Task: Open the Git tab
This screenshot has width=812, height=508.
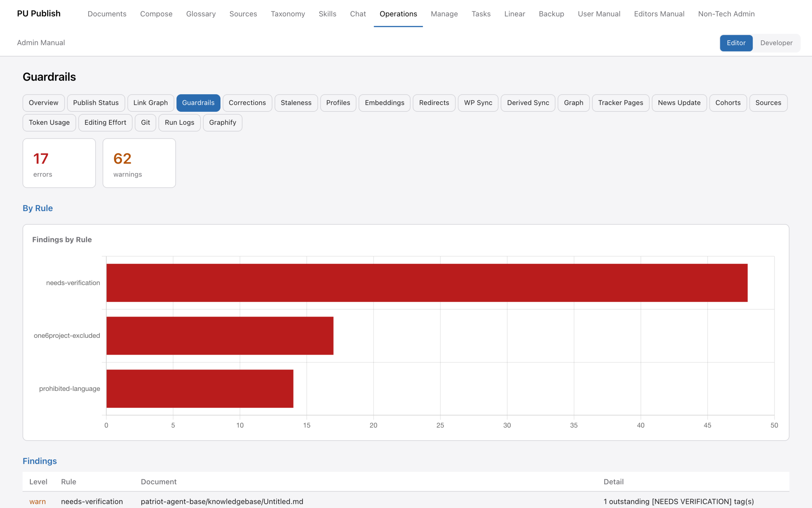Action: (x=146, y=123)
